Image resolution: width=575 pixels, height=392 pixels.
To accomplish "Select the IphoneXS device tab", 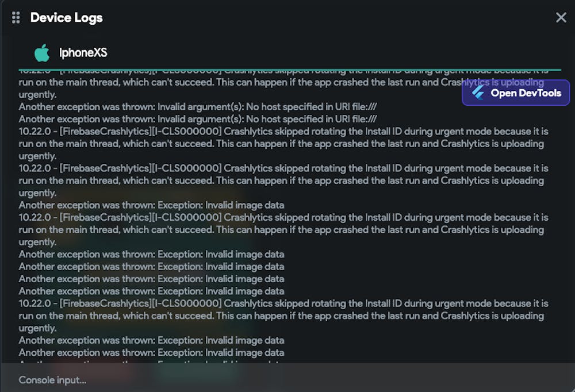I will click(72, 53).
